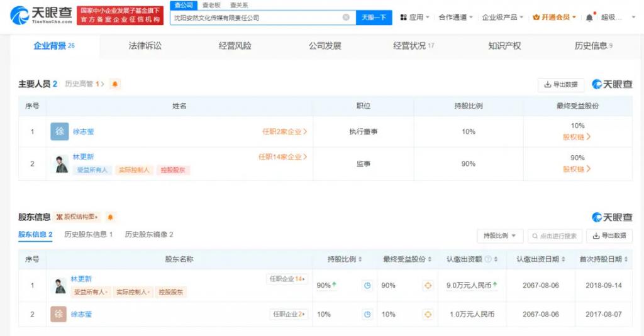The width and height of the screenshot is (644, 336).
Task: Open the 持股比例 filter dropdown
Action: tap(500, 236)
